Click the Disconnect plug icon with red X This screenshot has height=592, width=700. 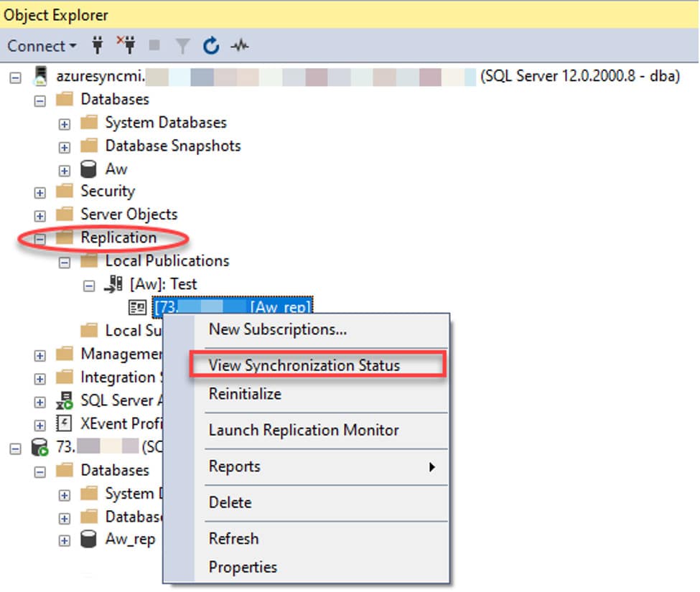126,45
